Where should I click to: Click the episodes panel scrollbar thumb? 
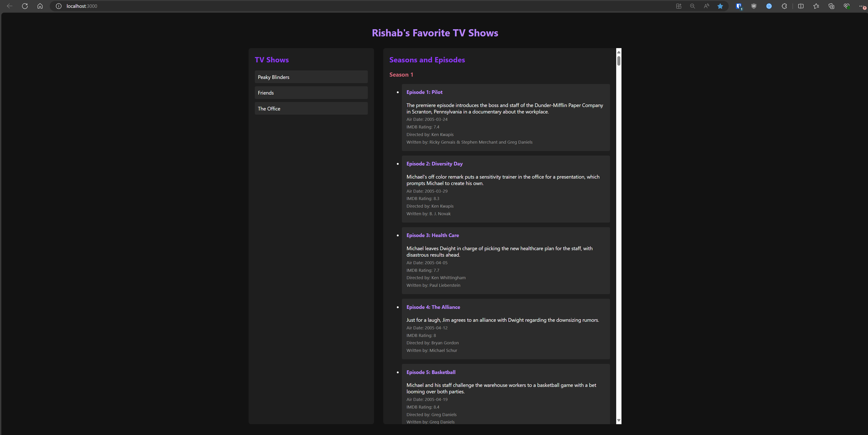(x=619, y=61)
